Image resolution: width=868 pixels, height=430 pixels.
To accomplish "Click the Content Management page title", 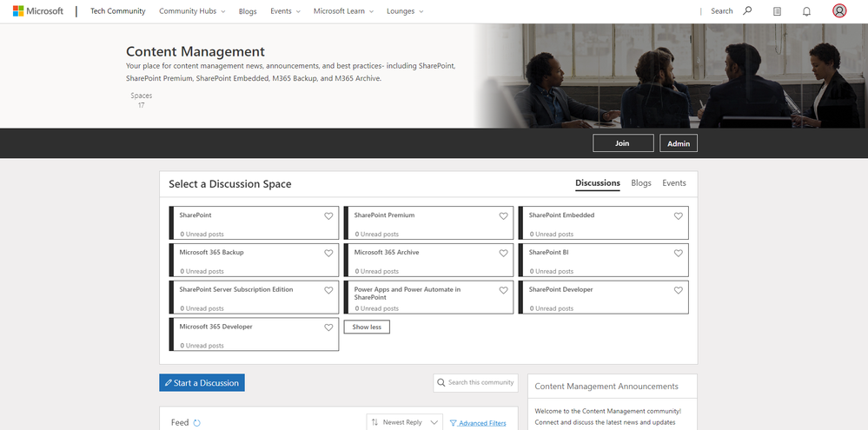I will (x=195, y=51).
